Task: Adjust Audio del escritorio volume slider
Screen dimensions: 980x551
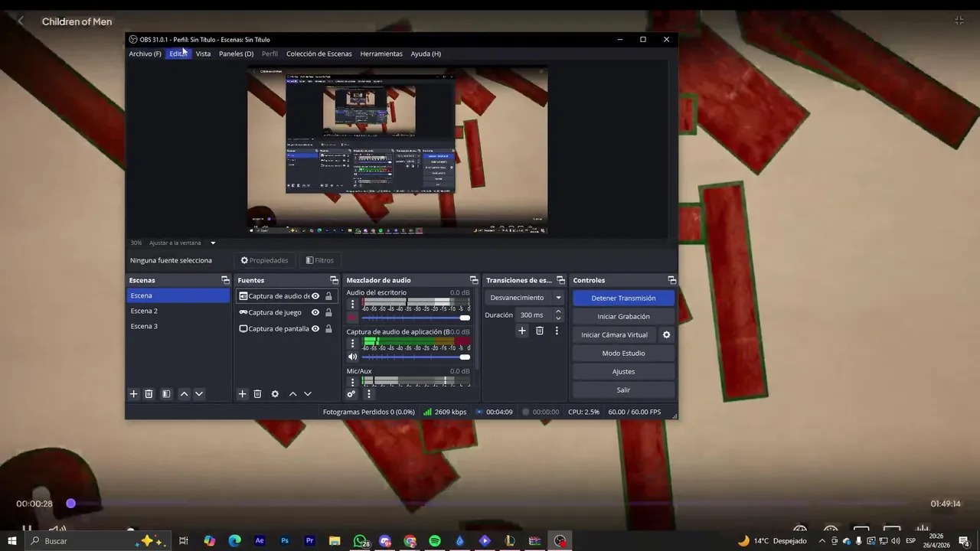Action: (416, 318)
